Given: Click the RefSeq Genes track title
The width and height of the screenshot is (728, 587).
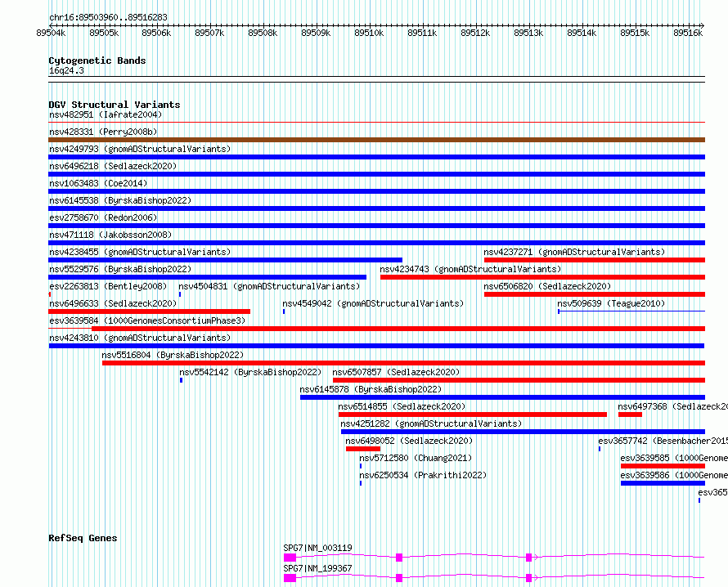Looking at the screenshot, I should (x=83, y=538).
